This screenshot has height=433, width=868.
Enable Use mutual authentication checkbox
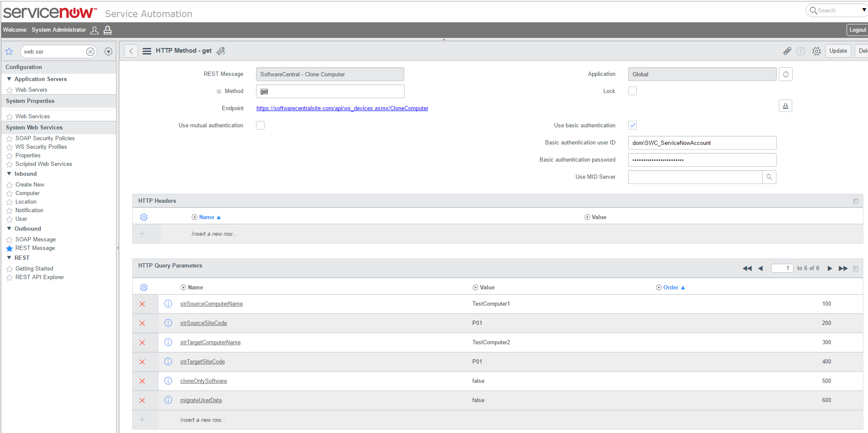pos(260,125)
